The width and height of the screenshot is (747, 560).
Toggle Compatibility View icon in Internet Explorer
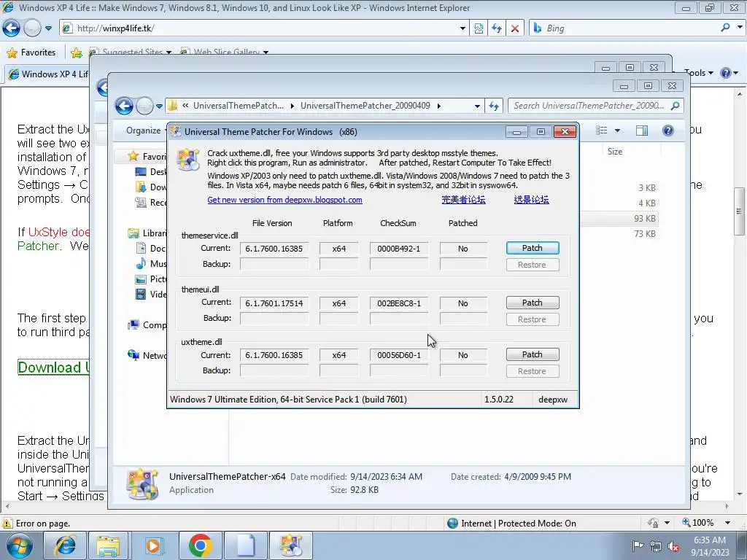(479, 28)
